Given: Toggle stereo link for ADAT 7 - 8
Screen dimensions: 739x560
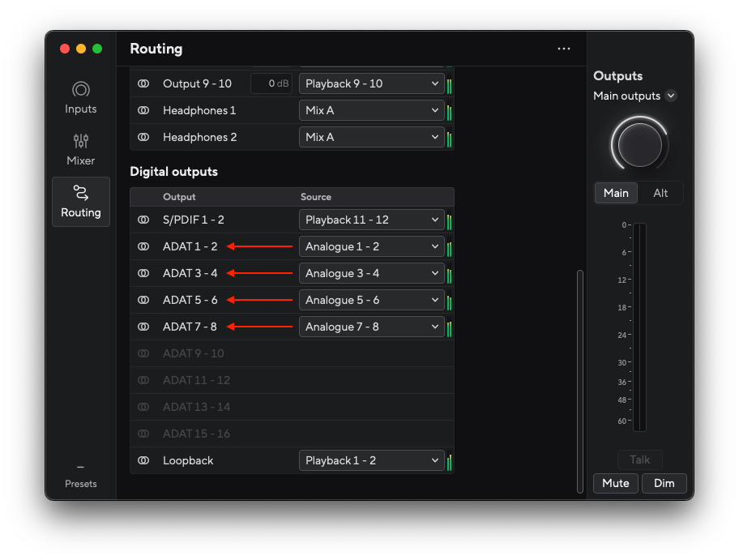Looking at the screenshot, I should [143, 327].
